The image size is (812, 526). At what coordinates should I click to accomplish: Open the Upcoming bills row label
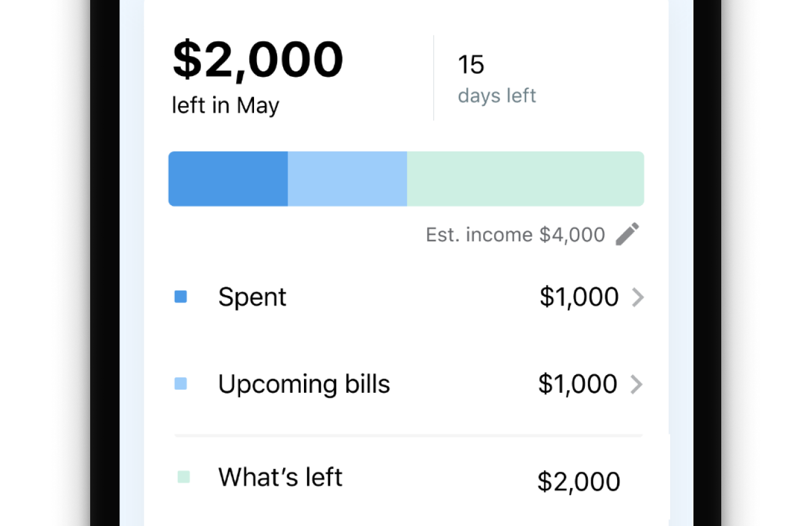304,384
